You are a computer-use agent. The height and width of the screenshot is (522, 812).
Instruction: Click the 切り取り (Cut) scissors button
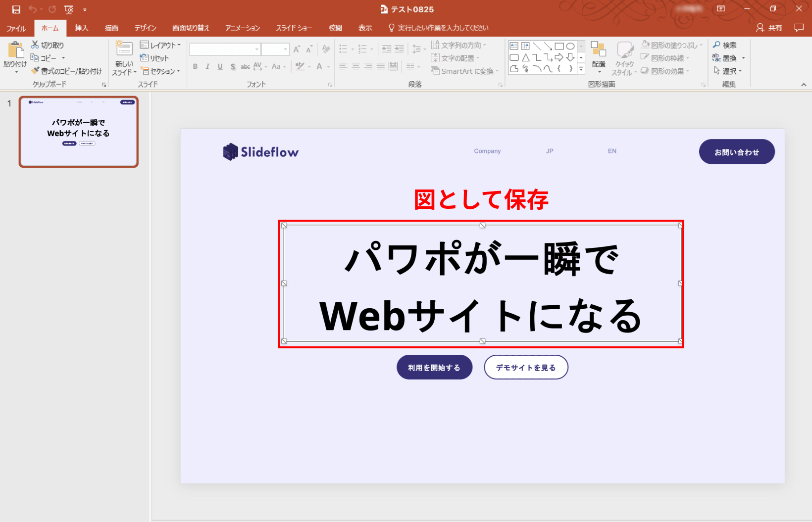[x=48, y=45]
